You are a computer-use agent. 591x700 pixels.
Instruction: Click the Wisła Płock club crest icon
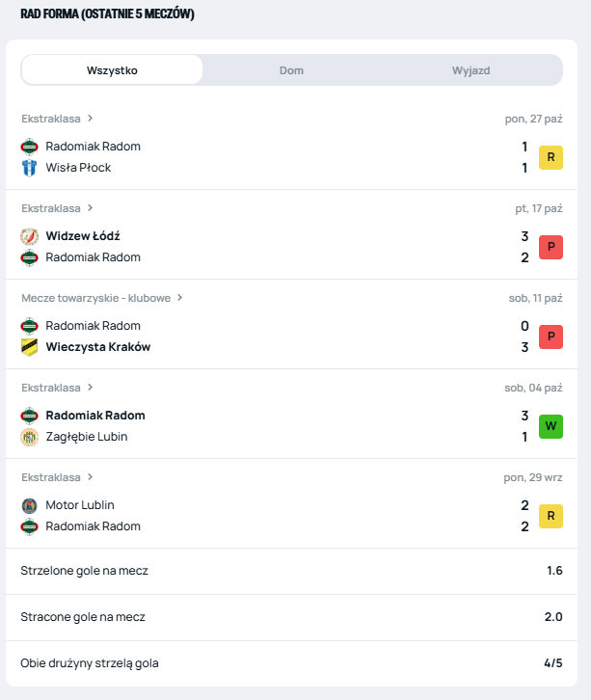coord(29,168)
